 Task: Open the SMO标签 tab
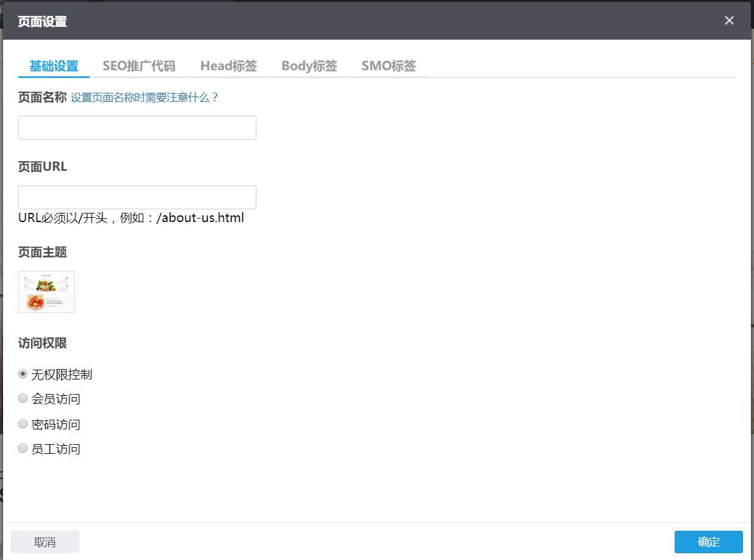pos(388,66)
